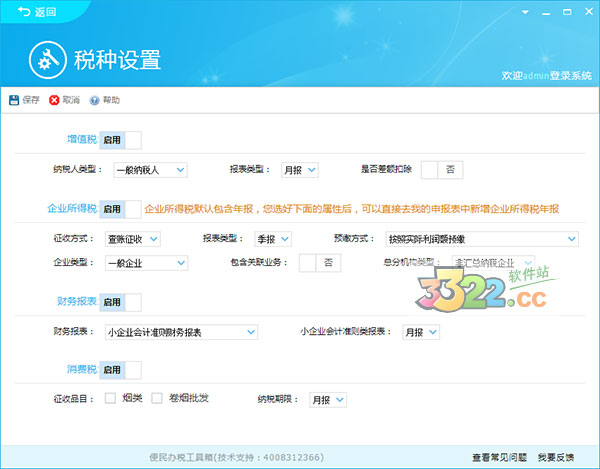Click the 我要反馈 link

click(x=556, y=457)
